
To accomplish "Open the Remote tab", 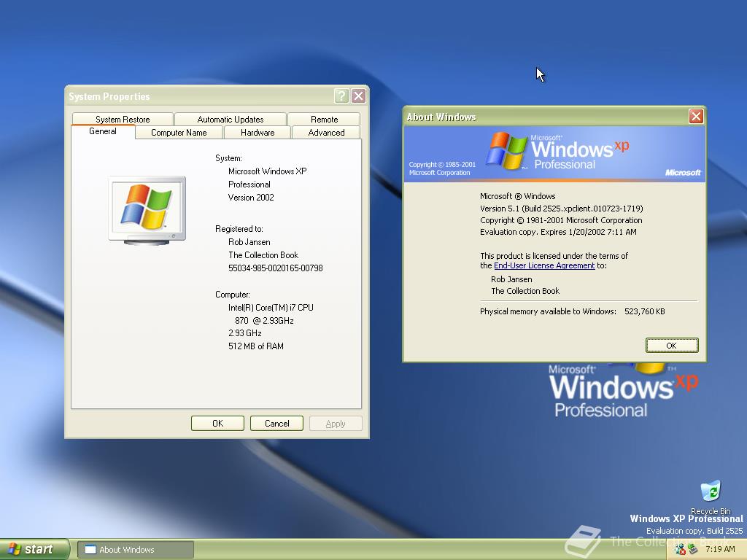I will (324, 119).
